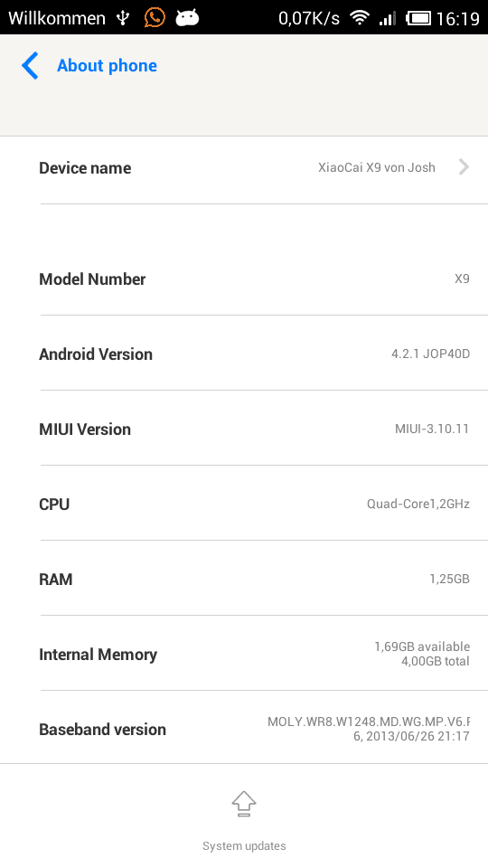This screenshot has height=868, width=488.
Task: Tap the Baseband version row
Action: (x=244, y=729)
